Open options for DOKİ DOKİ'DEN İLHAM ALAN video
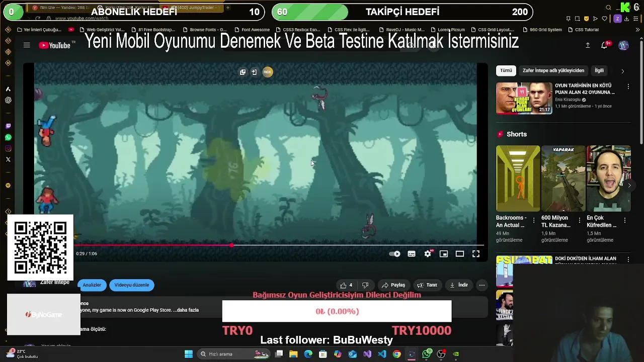Viewport: 644px width, 362px height. (x=628, y=259)
